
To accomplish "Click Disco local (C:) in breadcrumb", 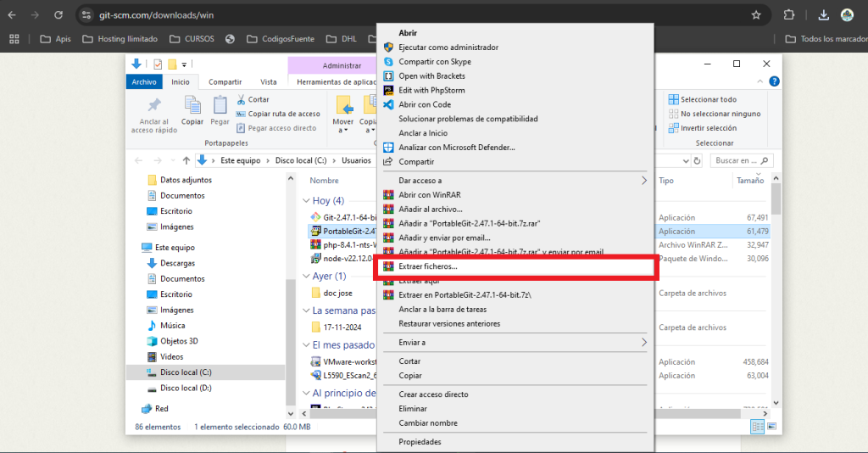I will (301, 160).
